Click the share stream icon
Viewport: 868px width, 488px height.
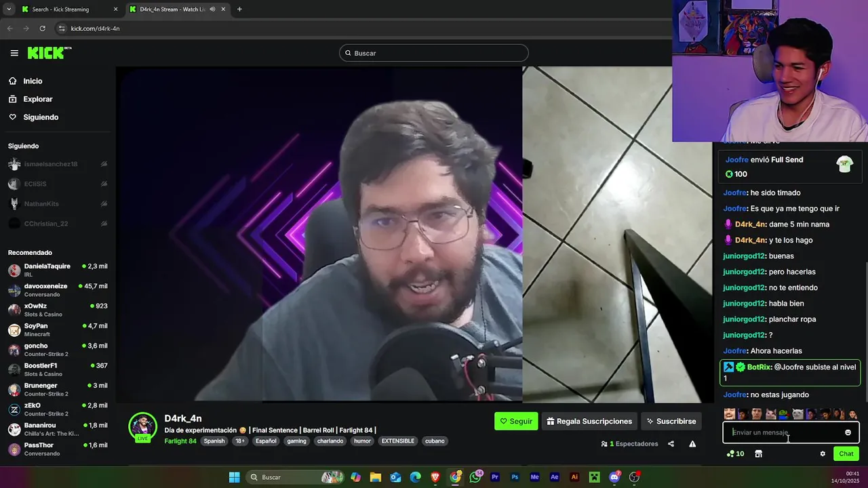[671, 444]
